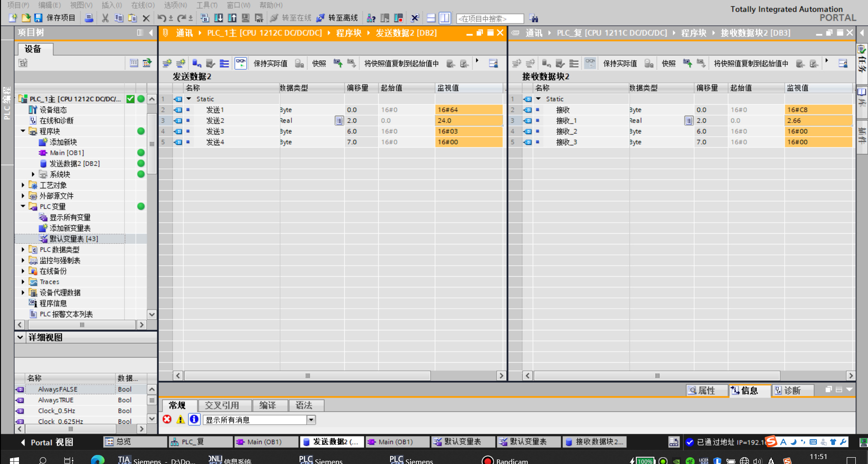Click the accessible devices icon
Image resolution: width=868 pixels, height=464 pixels.
[371, 18]
